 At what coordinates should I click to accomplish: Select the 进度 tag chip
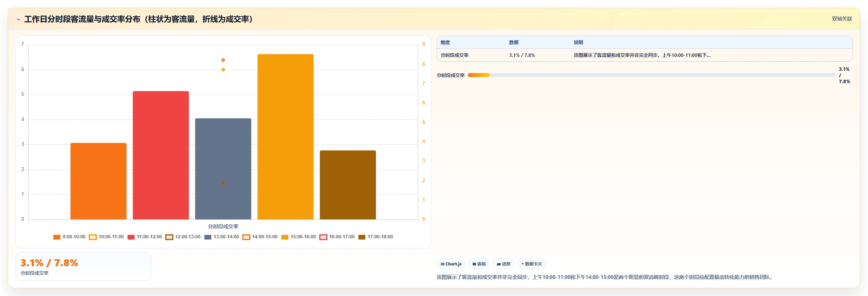503,264
